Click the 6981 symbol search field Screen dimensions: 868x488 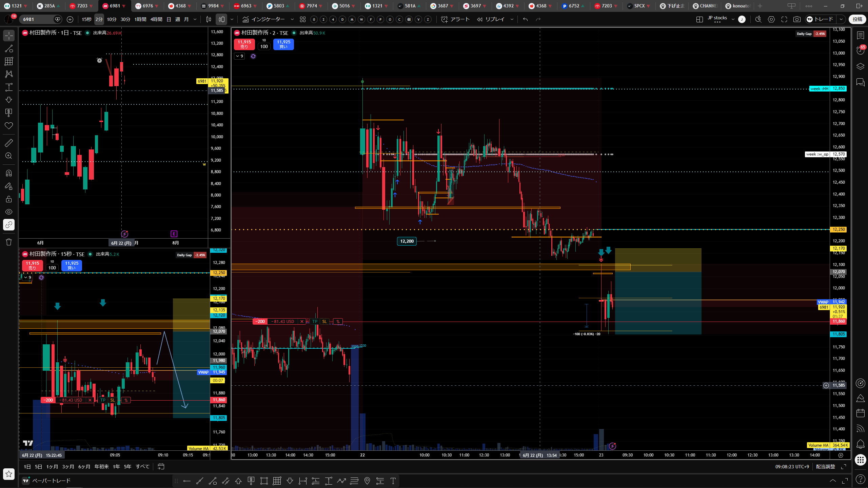click(37, 19)
